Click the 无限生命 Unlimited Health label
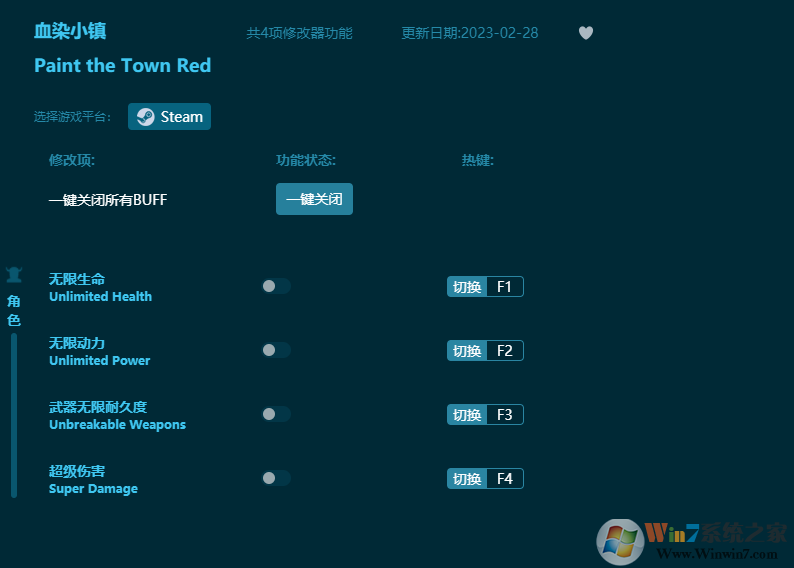794x568 pixels. pos(100,288)
